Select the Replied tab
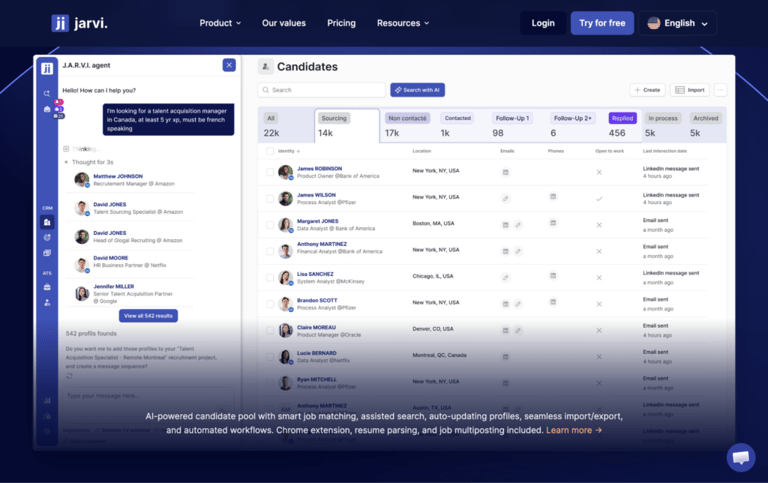The width and height of the screenshot is (768, 483). (x=623, y=125)
